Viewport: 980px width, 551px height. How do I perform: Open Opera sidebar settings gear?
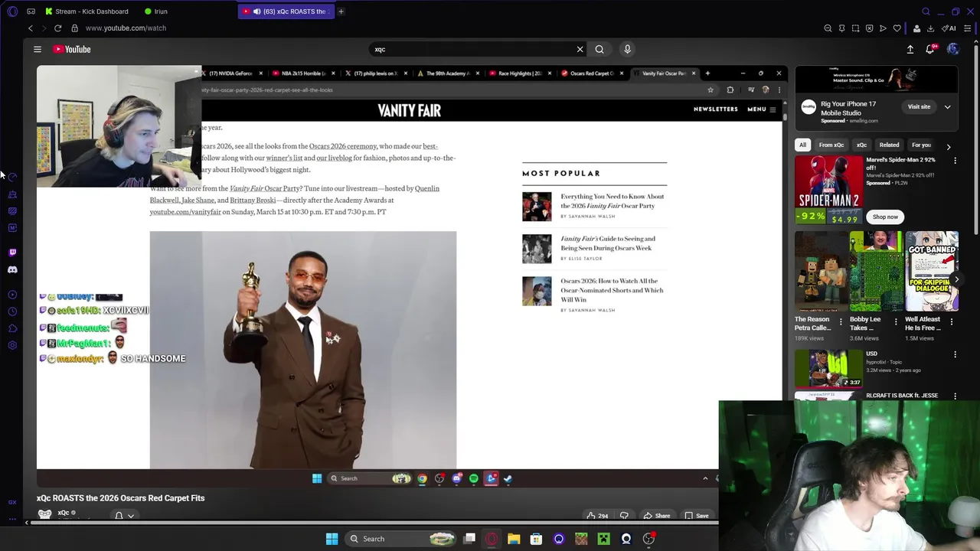[12, 345]
